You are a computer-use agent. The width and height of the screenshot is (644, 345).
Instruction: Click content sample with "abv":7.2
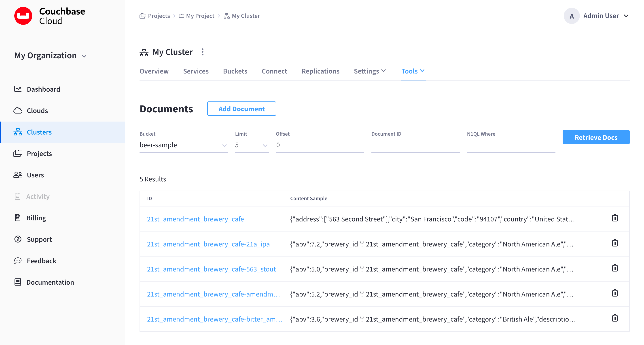[x=432, y=244]
